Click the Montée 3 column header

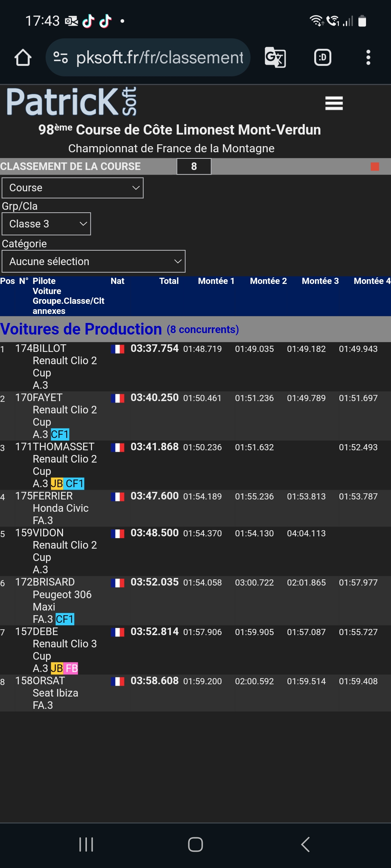click(x=320, y=281)
